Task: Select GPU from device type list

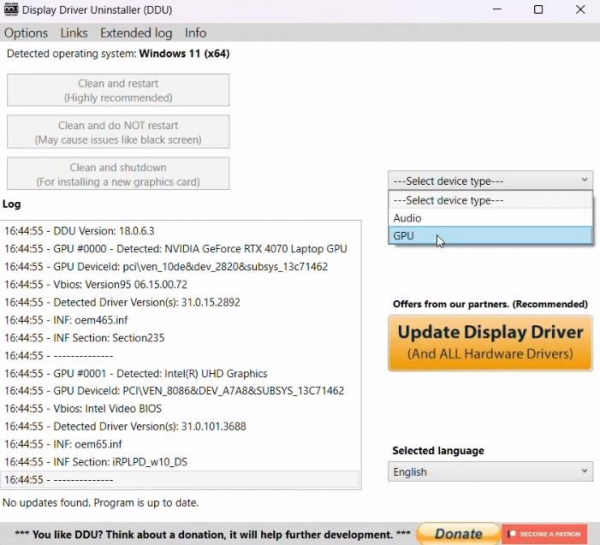Action: pyautogui.click(x=490, y=235)
